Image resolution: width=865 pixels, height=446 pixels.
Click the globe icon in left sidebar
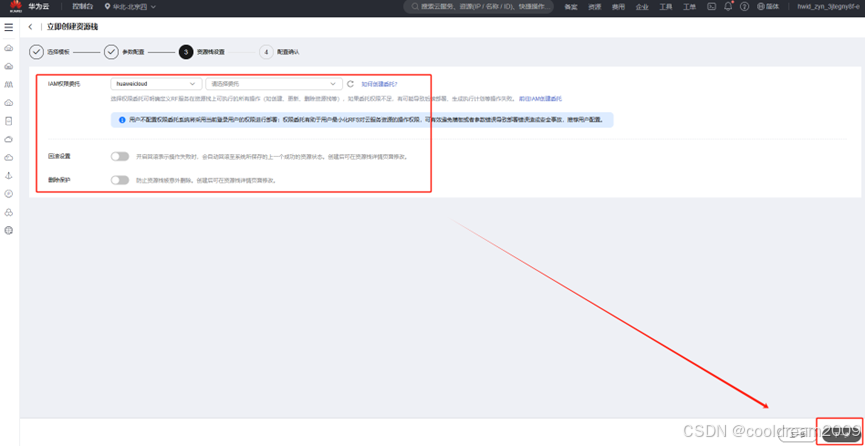9,230
